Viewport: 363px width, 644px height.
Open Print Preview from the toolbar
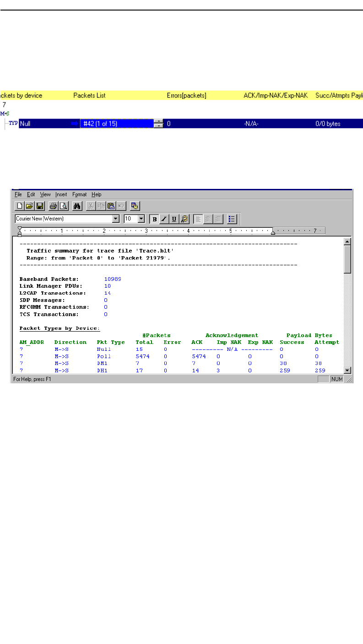click(x=63, y=206)
